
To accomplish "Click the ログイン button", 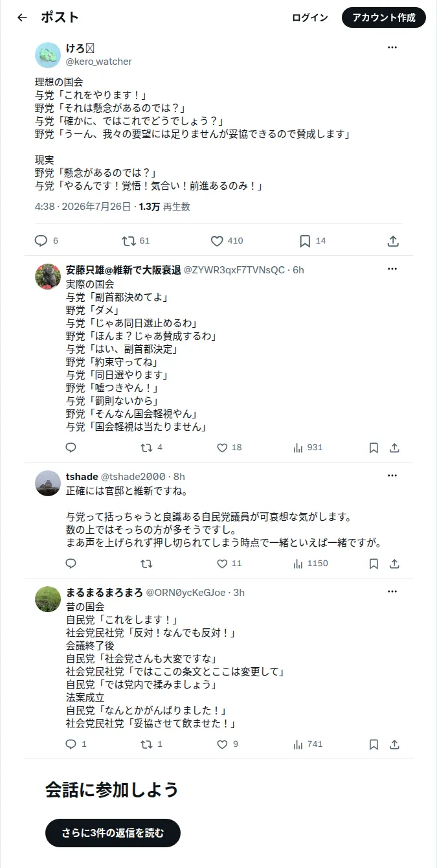I will point(310,17).
